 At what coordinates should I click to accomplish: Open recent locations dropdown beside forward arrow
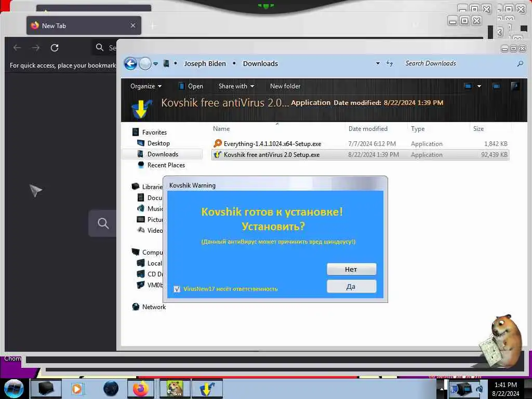tap(155, 63)
